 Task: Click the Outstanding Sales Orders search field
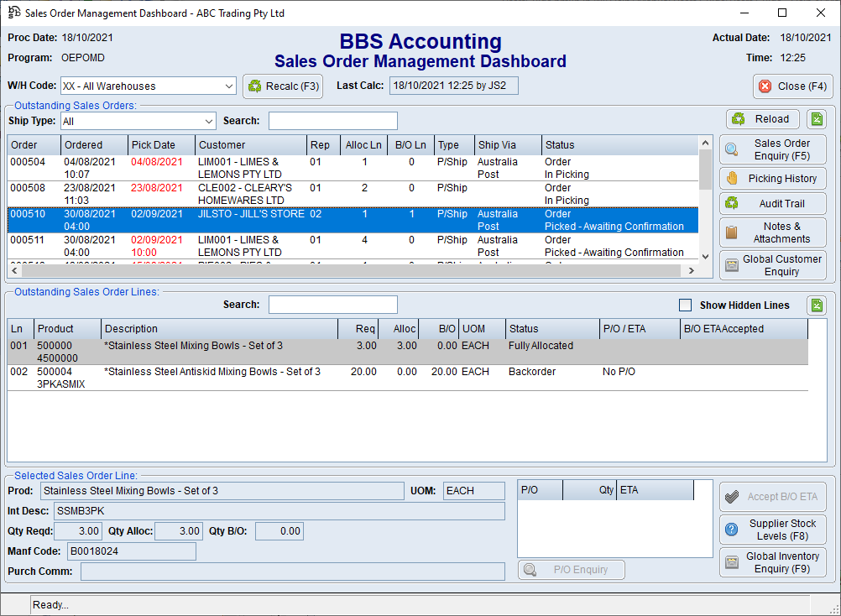pos(332,121)
